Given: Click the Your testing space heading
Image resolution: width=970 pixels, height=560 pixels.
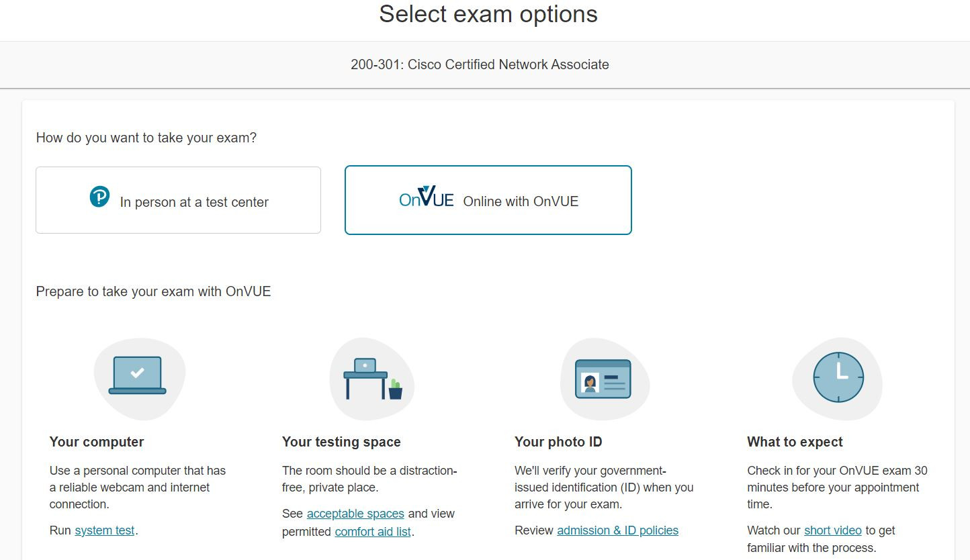Looking at the screenshot, I should (x=341, y=442).
